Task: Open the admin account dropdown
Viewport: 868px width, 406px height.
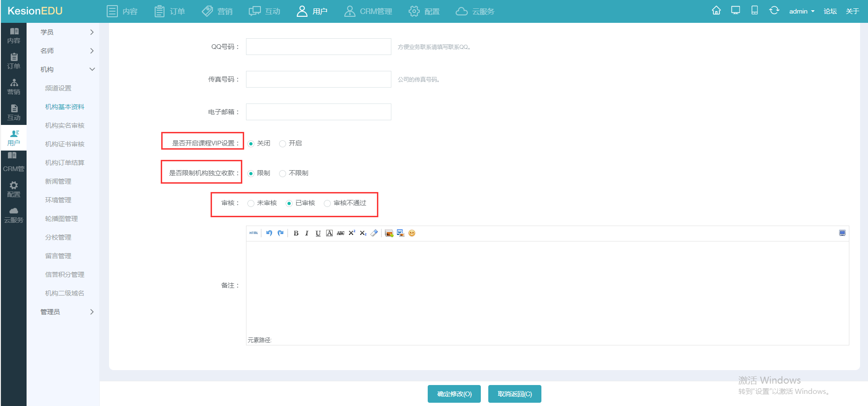Action: tap(801, 11)
